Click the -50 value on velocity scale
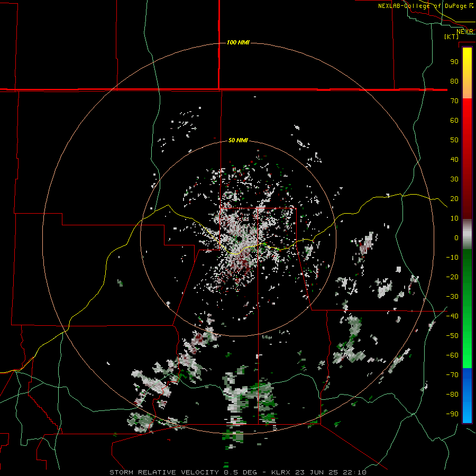This screenshot has width=476, height=476. pyautogui.click(x=452, y=336)
